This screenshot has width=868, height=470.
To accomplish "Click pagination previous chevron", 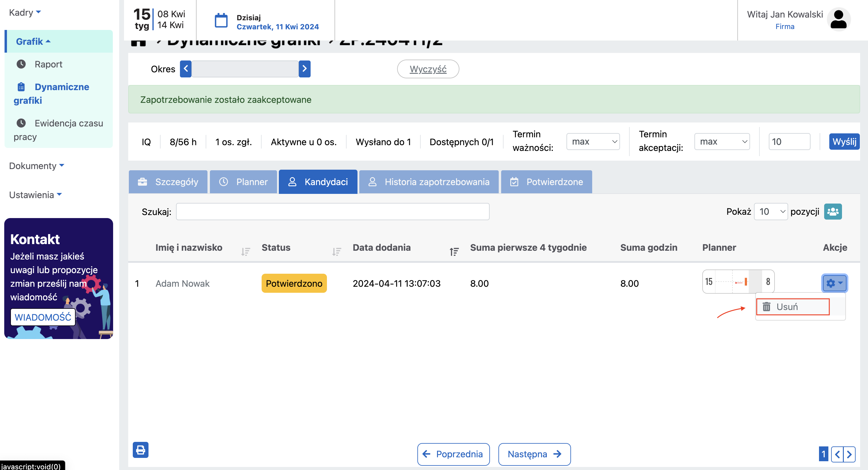I will click(x=837, y=454).
